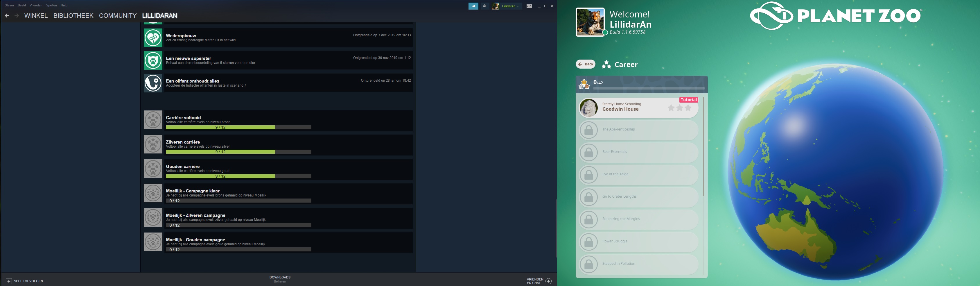Open the Vrienden menu
Screen dimensions: 980x286
pyautogui.click(x=36, y=5)
